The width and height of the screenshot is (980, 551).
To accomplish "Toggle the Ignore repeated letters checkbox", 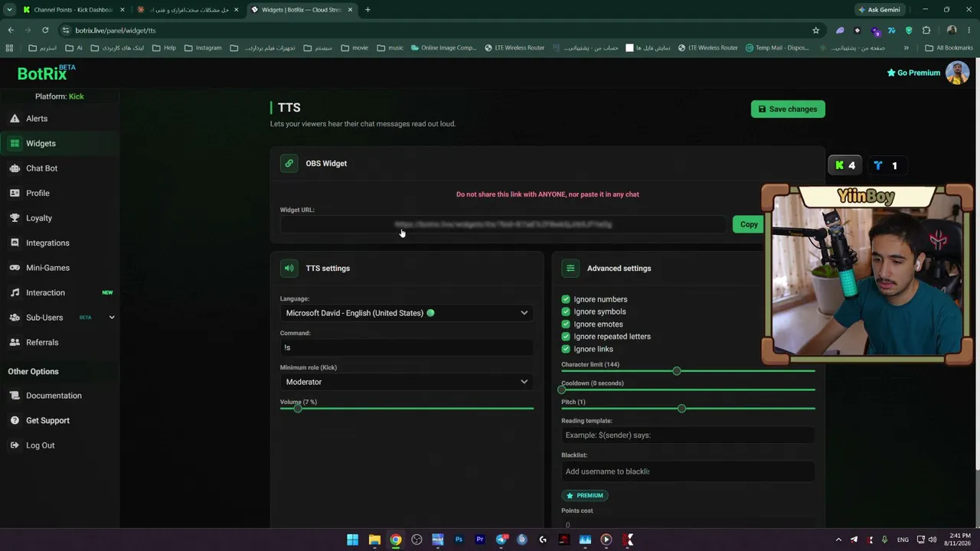I will click(566, 336).
